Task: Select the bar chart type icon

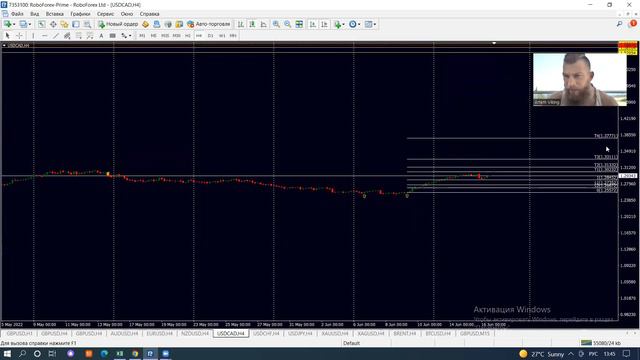Action: (241, 24)
